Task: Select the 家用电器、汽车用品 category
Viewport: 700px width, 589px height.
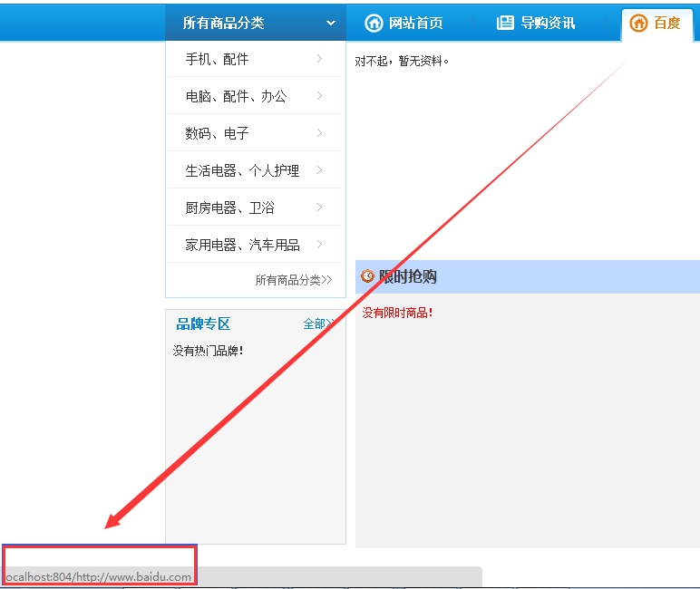Action: pyautogui.click(x=242, y=245)
